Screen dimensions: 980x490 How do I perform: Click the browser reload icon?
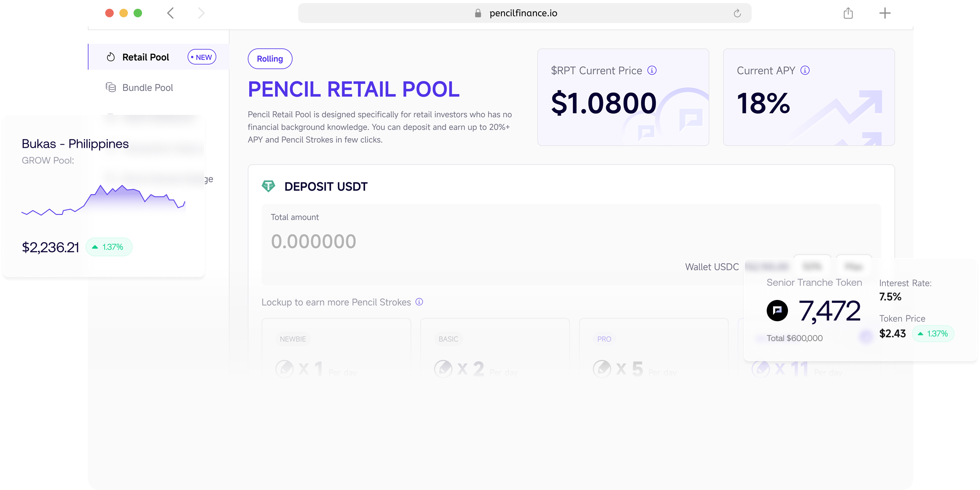737,13
